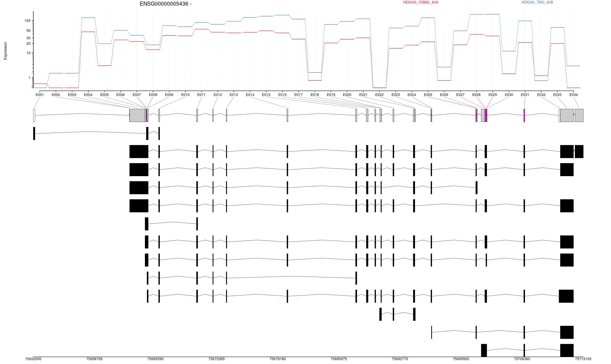The height and width of the screenshot is (364, 611).
Task: Click the white first exon of gene model
Action: (x=34, y=115)
